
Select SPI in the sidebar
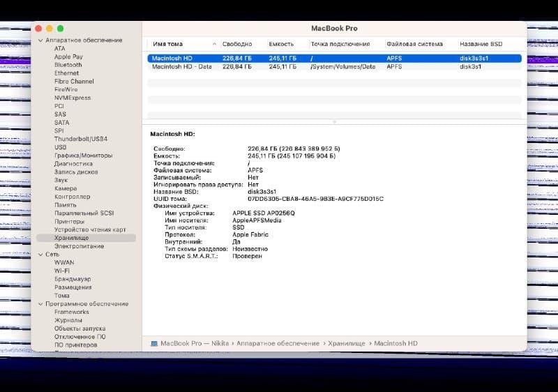[x=59, y=130]
